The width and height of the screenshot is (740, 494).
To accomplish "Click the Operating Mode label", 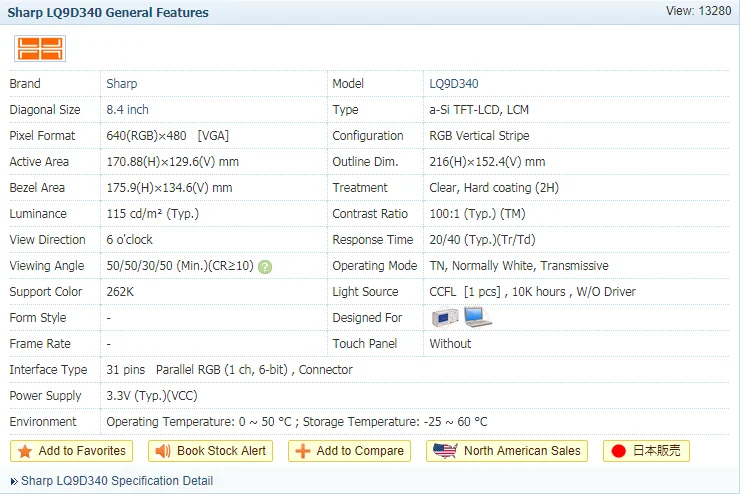I will [x=375, y=266].
